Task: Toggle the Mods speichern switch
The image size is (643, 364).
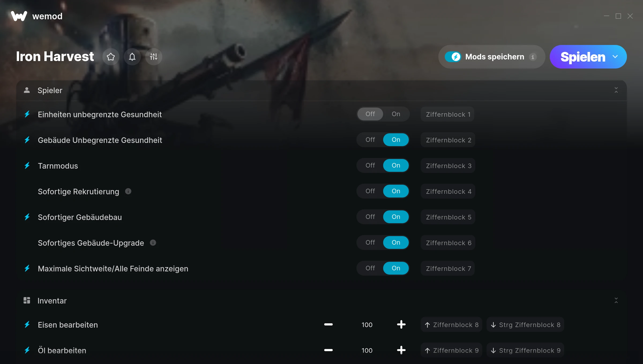Action: tap(453, 57)
